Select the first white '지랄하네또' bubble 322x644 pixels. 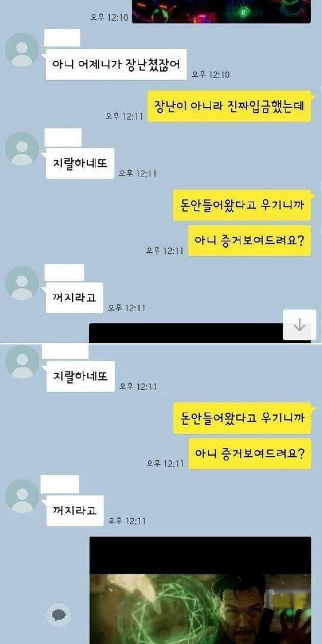coord(80,163)
